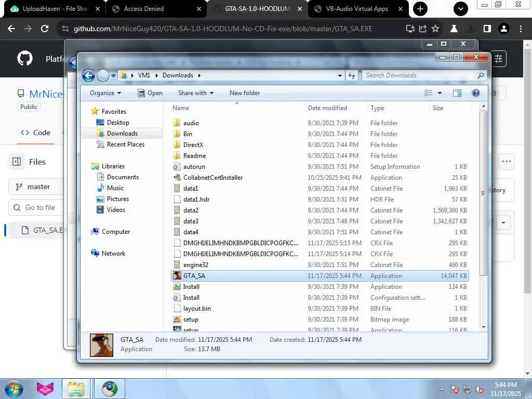Image resolution: width=532 pixels, height=399 pixels.
Task: Open File Explorer taskbar icon
Action: 76,389
